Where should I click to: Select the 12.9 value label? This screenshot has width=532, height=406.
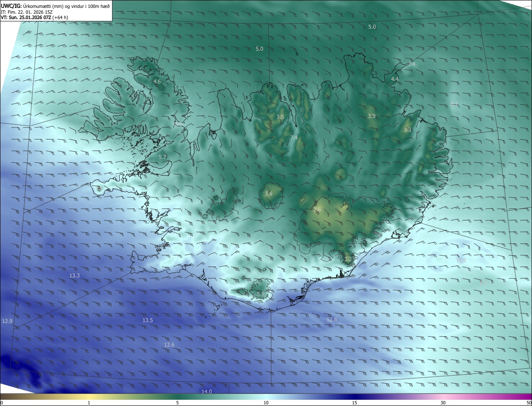7,321
